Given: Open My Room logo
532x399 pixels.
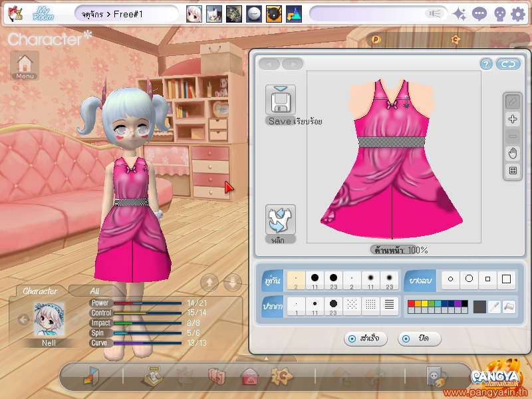Looking at the screenshot, I should point(43,14).
